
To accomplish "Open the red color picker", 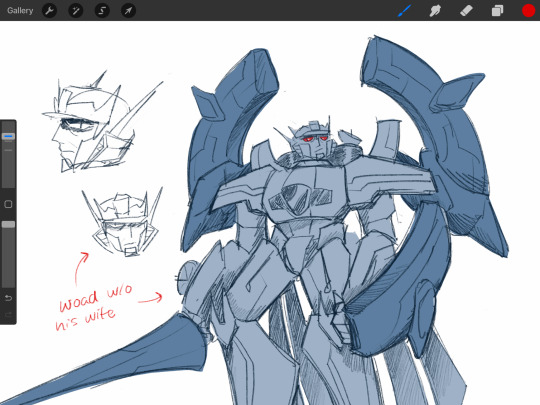I will coord(528,11).
